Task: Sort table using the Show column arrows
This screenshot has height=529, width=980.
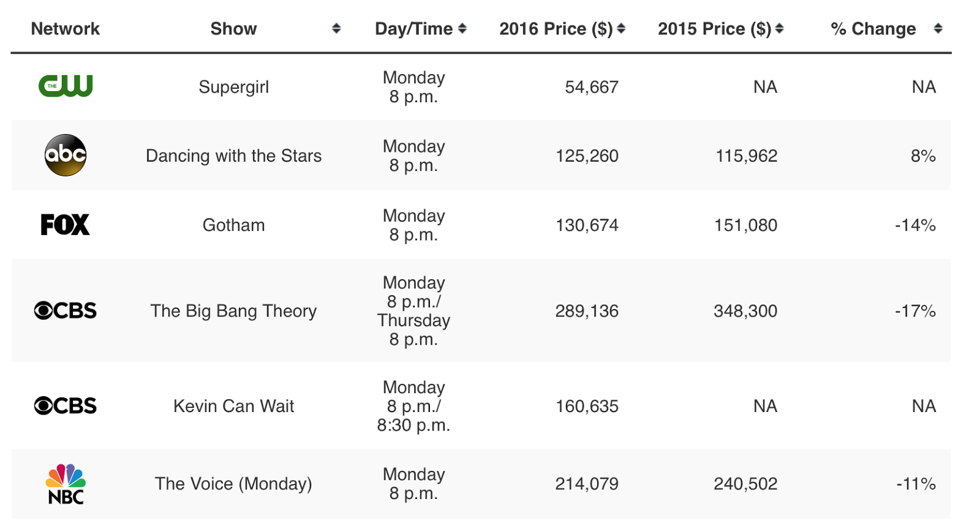Action: tap(336, 29)
